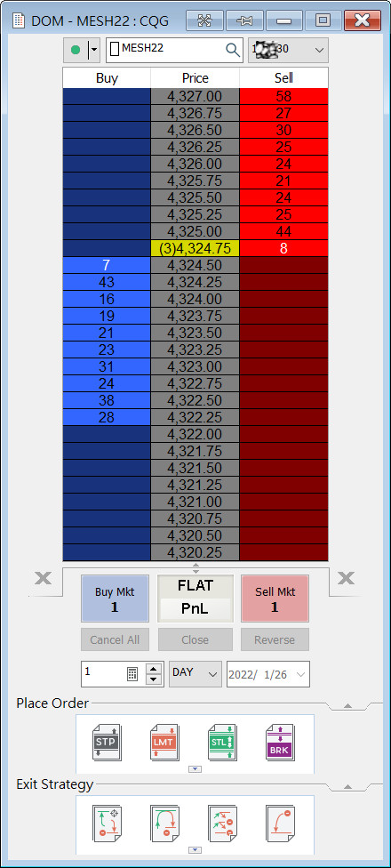391x868 pixels.
Task: Open the DAY time-in-force dropdown
Action: 195,674
